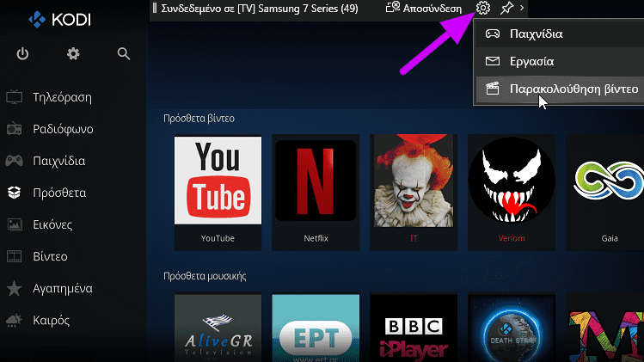Open the AliveGR Television add-on
Viewport: 644px width, 362px height.
[x=218, y=328]
